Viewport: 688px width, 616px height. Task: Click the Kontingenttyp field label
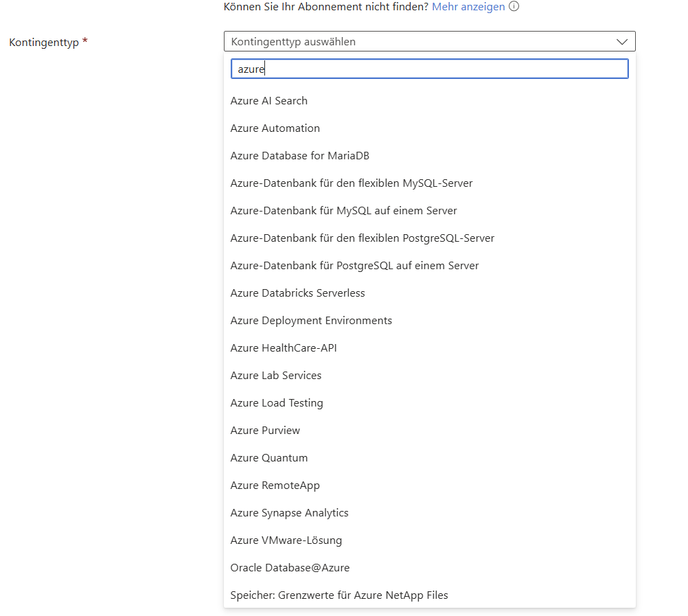44,43
